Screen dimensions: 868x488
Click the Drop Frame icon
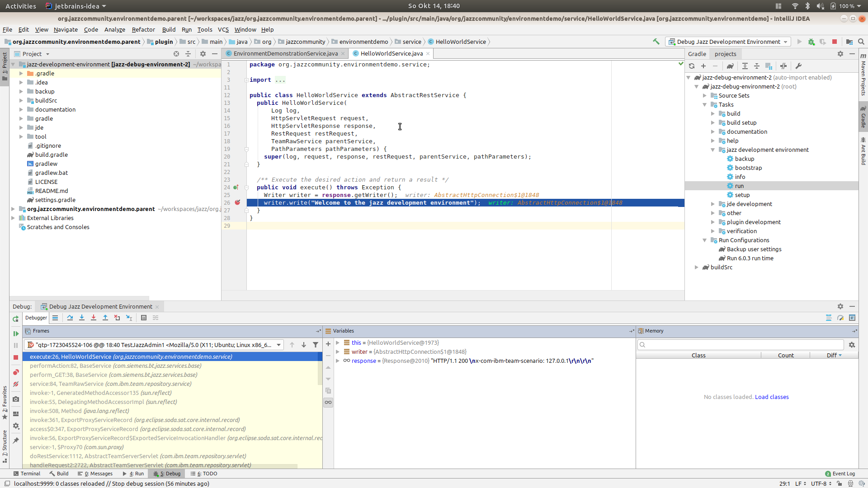pos(117,318)
